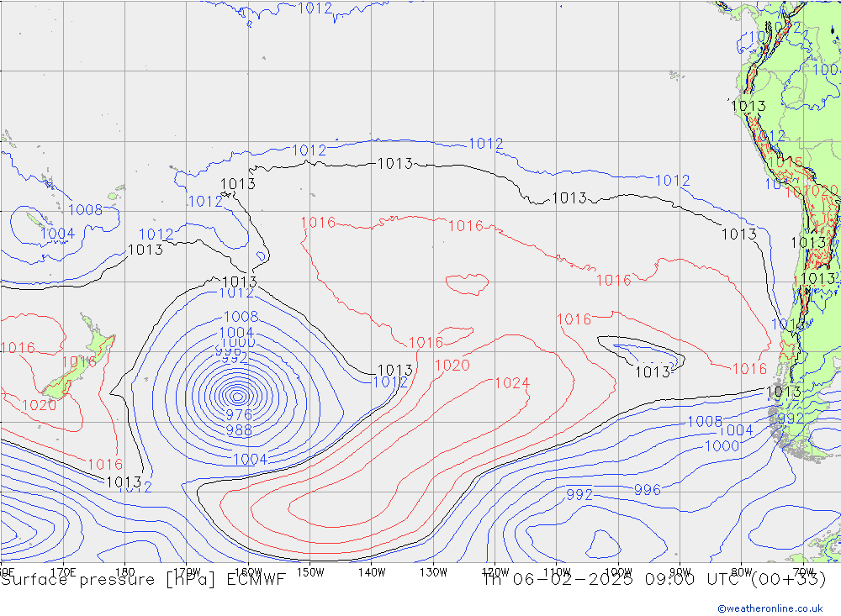Select the 976 label in the deep low
Screen dimensions: 841x616
(239, 414)
